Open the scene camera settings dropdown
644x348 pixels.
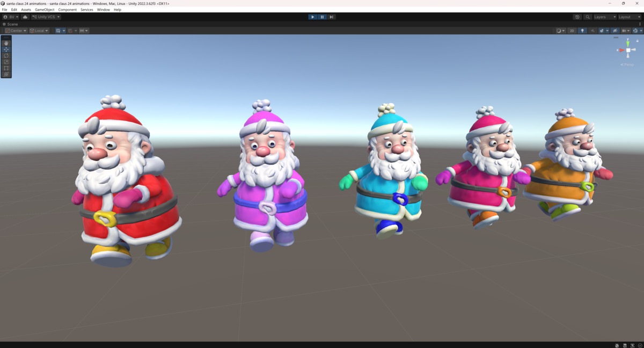(x=626, y=31)
